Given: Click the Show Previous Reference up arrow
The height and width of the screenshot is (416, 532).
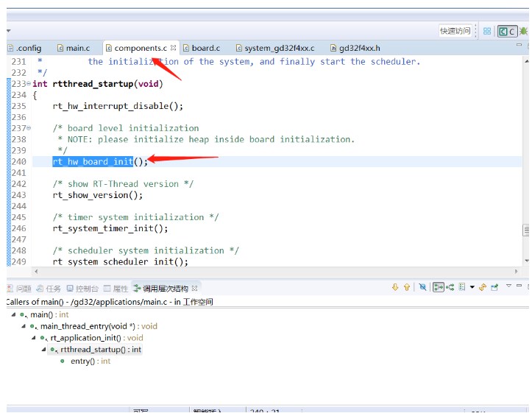Looking at the screenshot, I should [x=406, y=288].
